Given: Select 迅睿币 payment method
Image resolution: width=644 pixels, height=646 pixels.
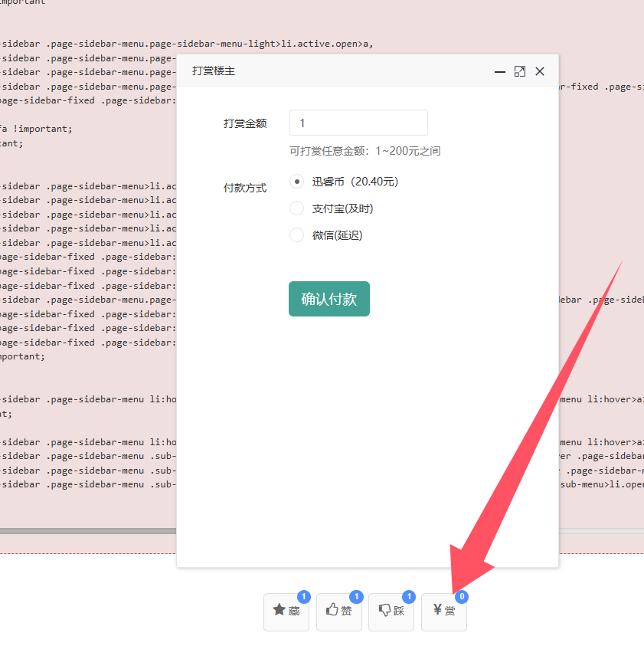Looking at the screenshot, I should pos(297,182).
